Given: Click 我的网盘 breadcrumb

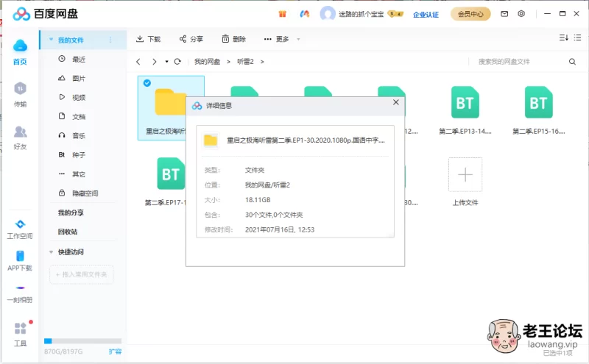Looking at the screenshot, I should pos(207,62).
